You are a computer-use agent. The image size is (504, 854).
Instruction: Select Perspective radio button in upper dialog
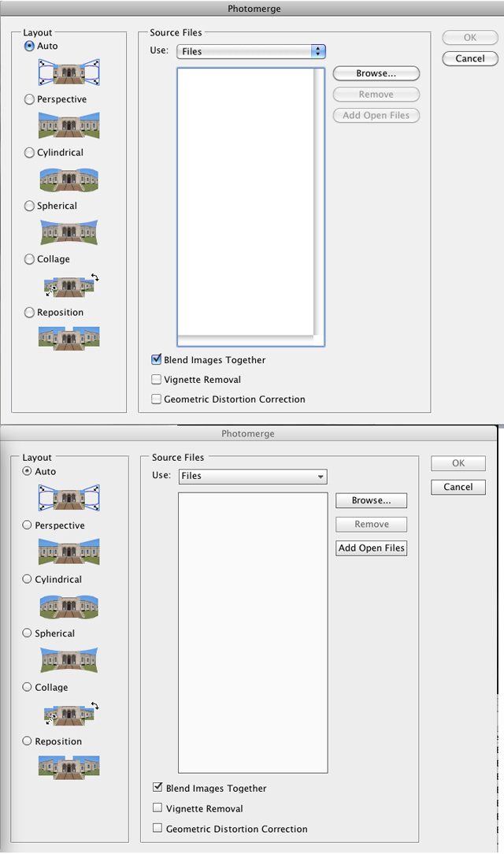[x=29, y=99]
